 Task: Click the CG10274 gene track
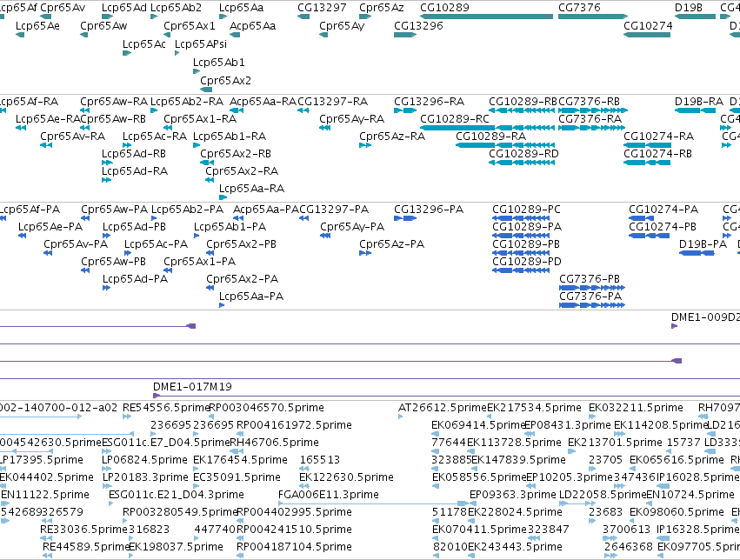647,35
